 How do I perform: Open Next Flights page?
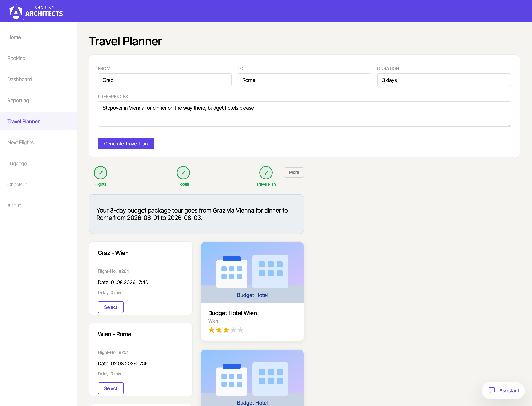[x=20, y=142]
